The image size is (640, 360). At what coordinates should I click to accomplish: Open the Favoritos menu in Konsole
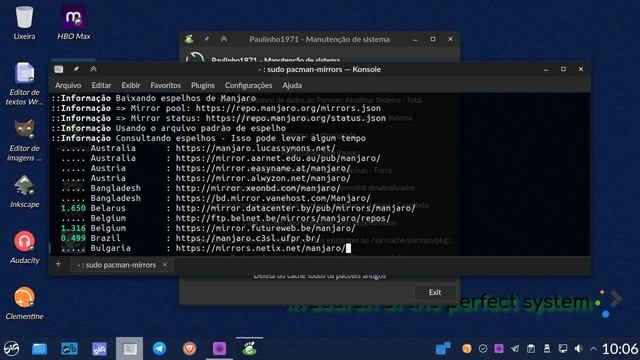(x=165, y=85)
